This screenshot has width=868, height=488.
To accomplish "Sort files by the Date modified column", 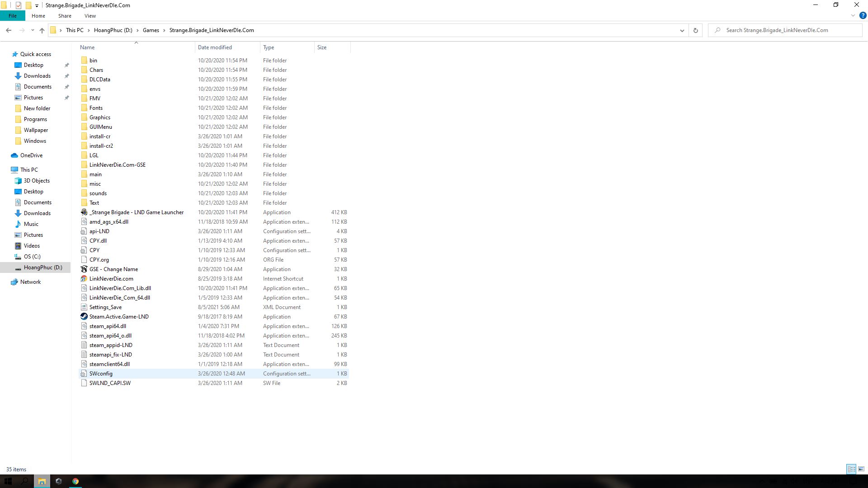I will [x=215, y=47].
